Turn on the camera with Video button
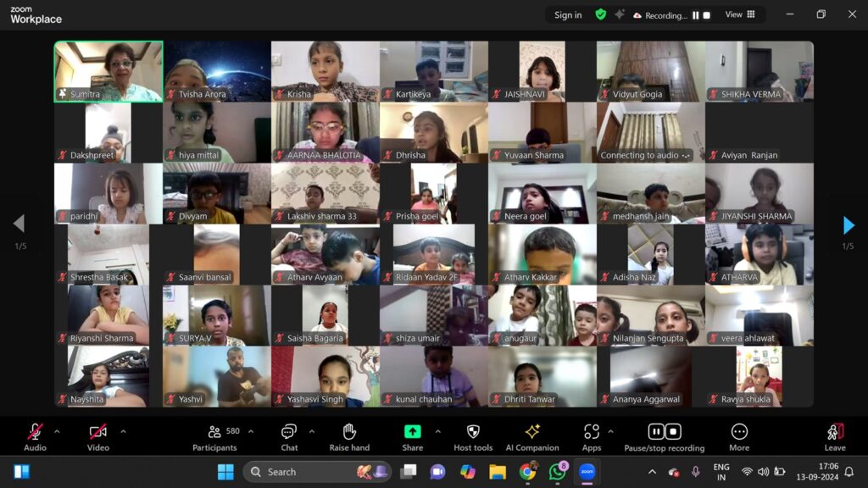Screen dimensions: 868x488 98,433
